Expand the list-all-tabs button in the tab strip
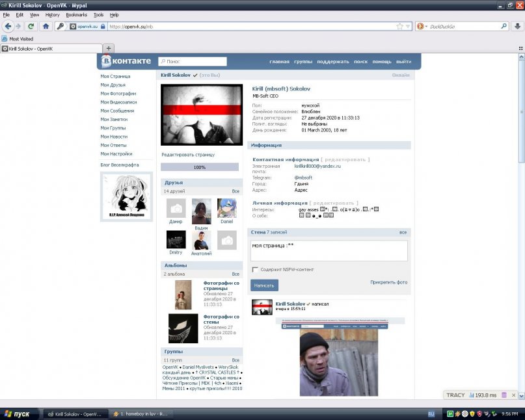This screenshot has height=420, width=525. coord(520,49)
